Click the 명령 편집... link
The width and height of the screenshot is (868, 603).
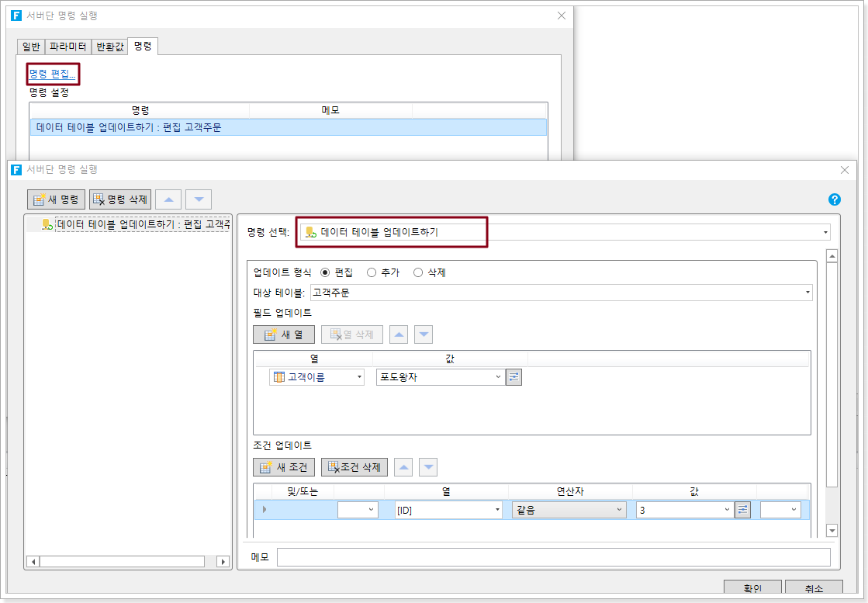52,75
